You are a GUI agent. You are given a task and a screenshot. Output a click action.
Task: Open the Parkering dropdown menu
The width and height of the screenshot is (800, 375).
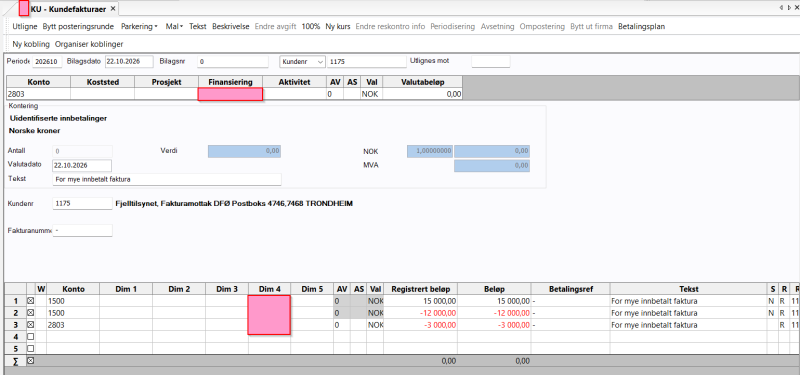pyautogui.click(x=139, y=27)
